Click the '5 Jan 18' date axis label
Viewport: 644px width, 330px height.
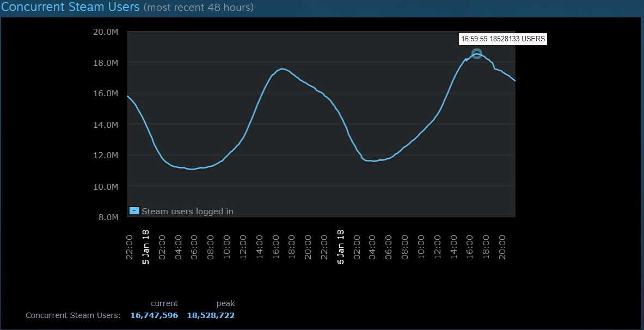click(x=145, y=247)
